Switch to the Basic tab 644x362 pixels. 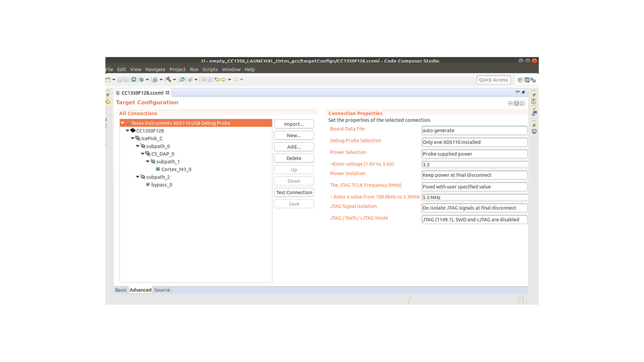point(121,290)
